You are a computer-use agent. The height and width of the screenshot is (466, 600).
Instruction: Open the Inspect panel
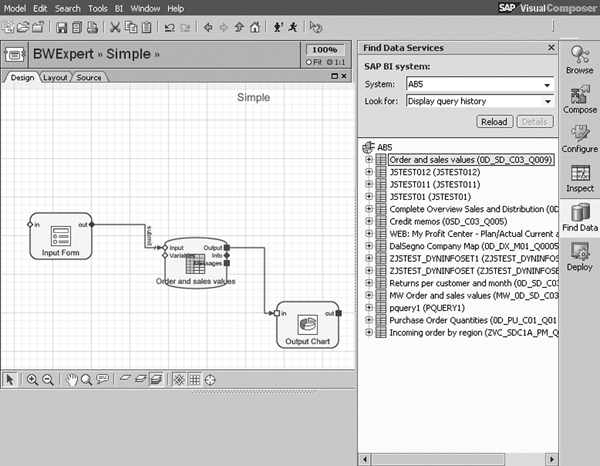tap(579, 178)
